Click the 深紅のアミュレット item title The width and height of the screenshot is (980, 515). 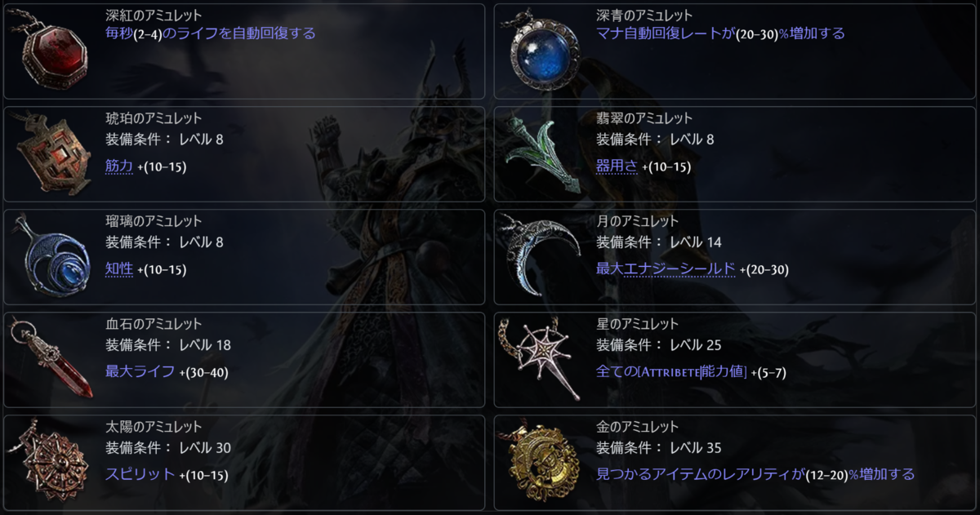[x=154, y=16]
